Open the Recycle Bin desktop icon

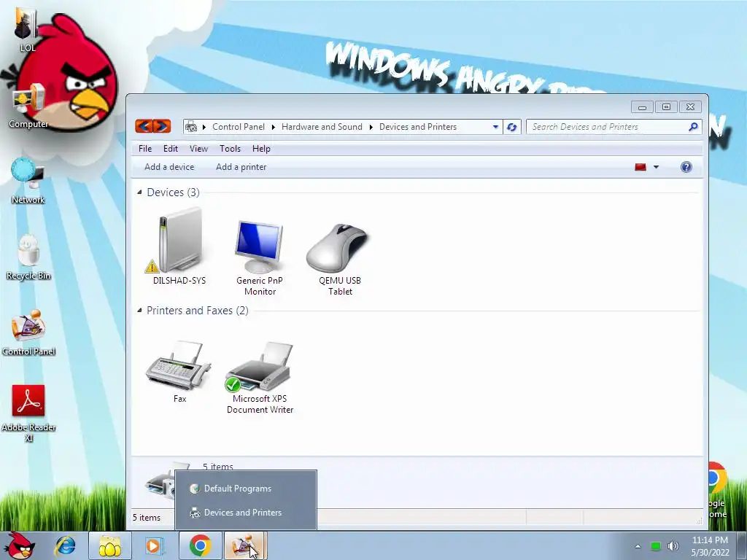pyautogui.click(x=28, y=257)
